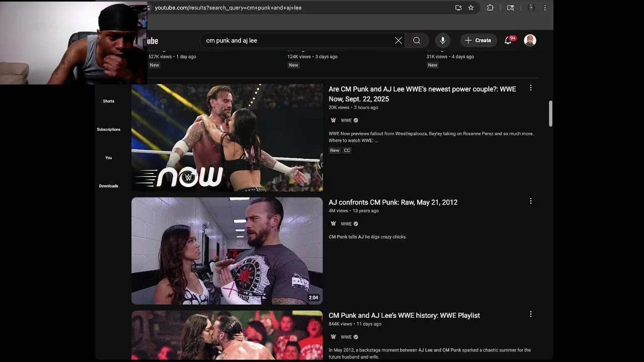Click the page's vertical scrollbar thumb

550,114
